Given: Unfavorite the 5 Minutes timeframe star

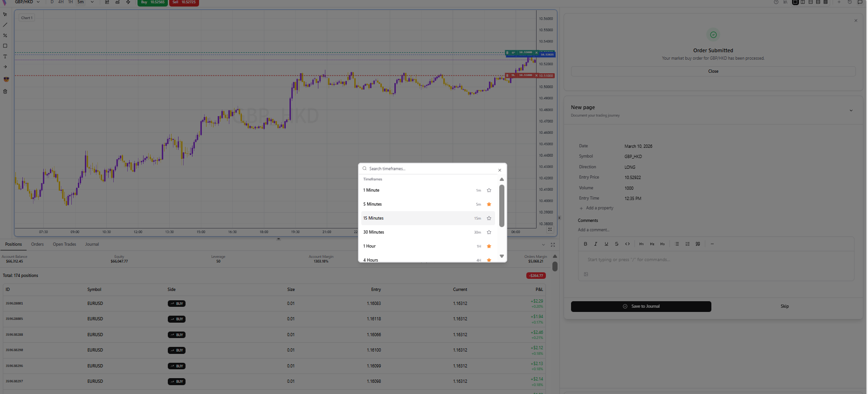Looking at the screenshot, I should tap(489, 204).
